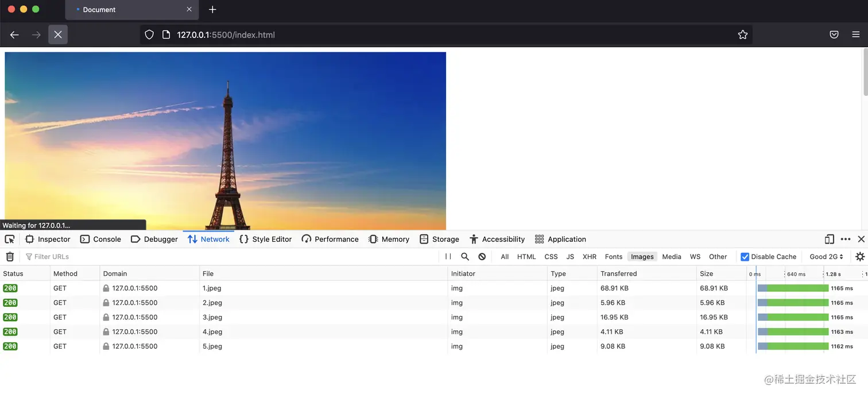Sort by the Domain column header
The height and width of the screenshot is (397, 868).
coord(149,273)
